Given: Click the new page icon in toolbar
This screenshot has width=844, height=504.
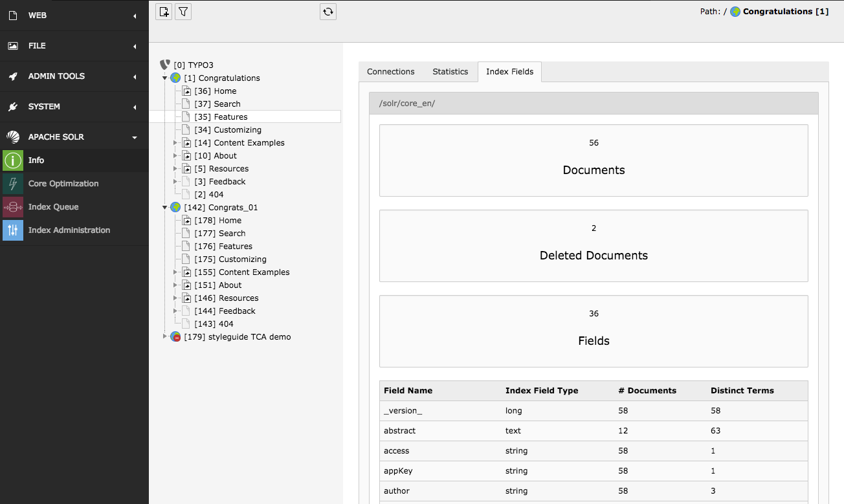Looking at the screenshot, I should (x=164, y=12).
